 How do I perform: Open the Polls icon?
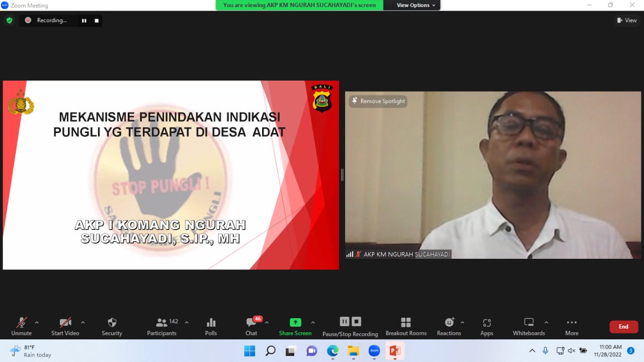[x=211, y=327]
